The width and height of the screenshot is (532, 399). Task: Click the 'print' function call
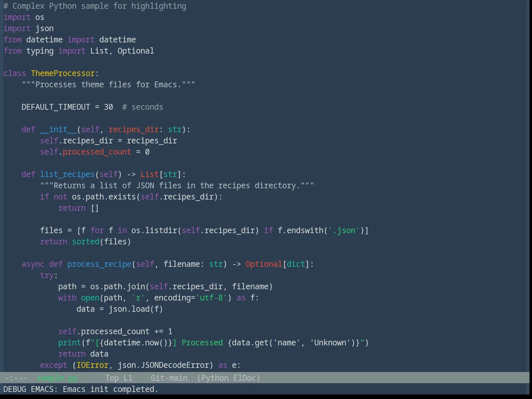pos(69,343)
